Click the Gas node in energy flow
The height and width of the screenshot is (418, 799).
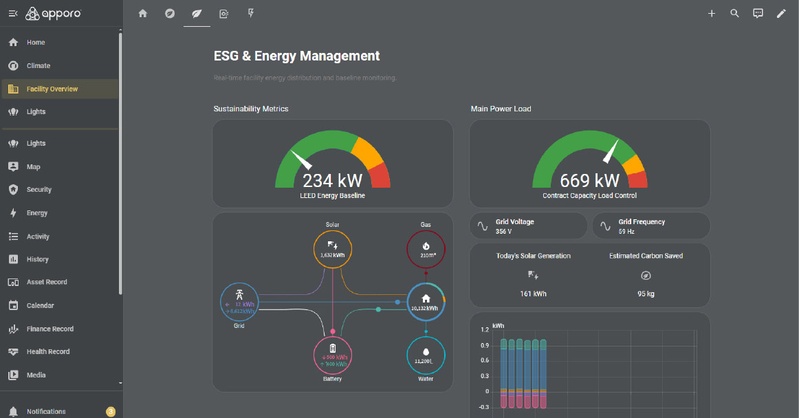coord(425,249)
